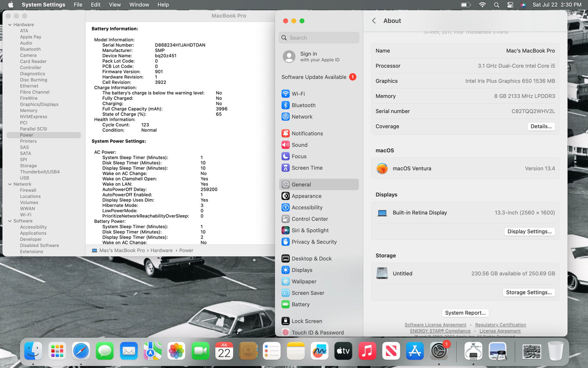Click the Software License Agreement link
This screenshot has width=588, height=368.
[x=435, y=324]
